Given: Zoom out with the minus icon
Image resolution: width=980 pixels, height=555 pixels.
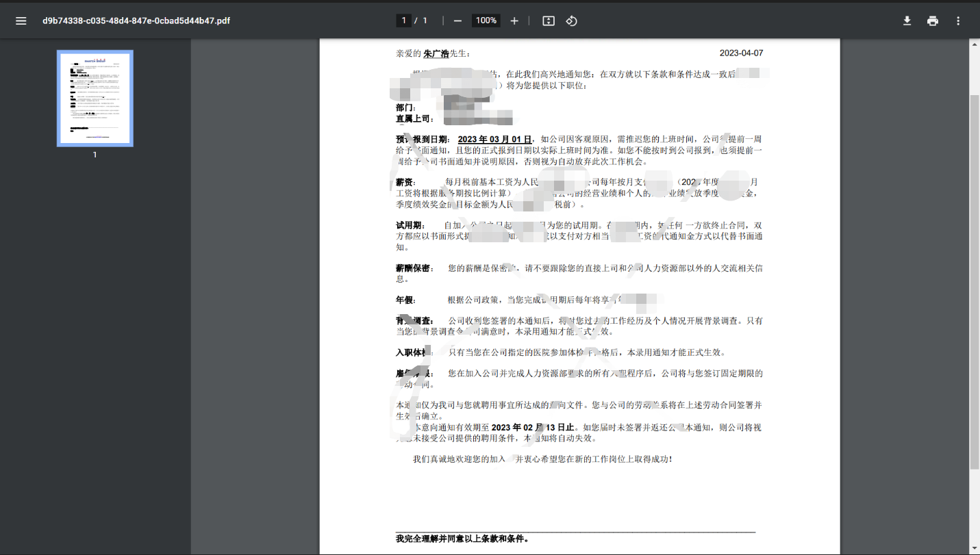Looking at the screenshot, I should (457, 21).
